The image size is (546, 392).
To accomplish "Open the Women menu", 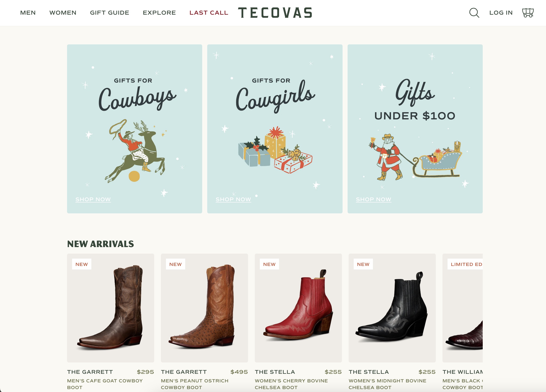I will [63, 13].
